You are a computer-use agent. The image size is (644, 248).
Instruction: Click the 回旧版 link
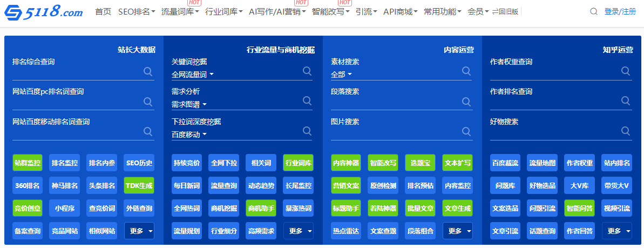point(505,12)
